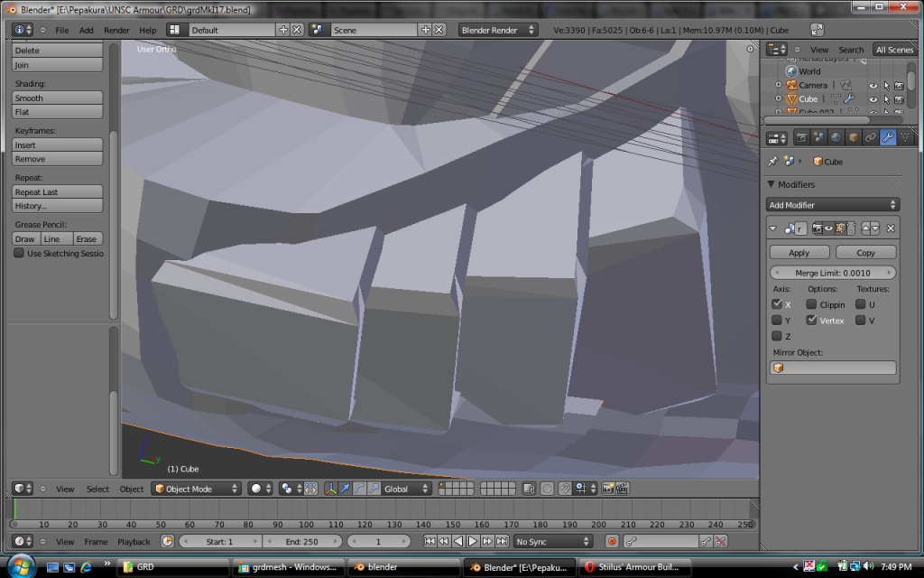Toggle proportional editing icon in 3D header
Image resolution: width=924 pixels, height=578 pixels.
point(547,489)
